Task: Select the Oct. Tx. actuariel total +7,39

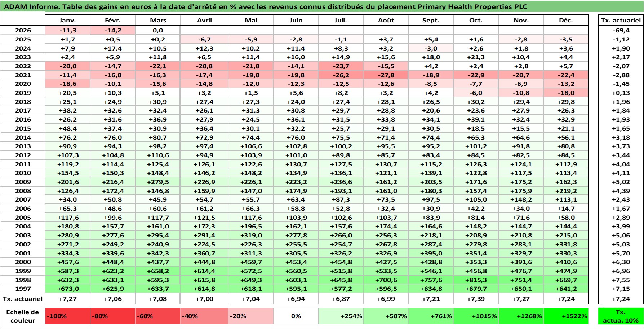Action: 476,299
